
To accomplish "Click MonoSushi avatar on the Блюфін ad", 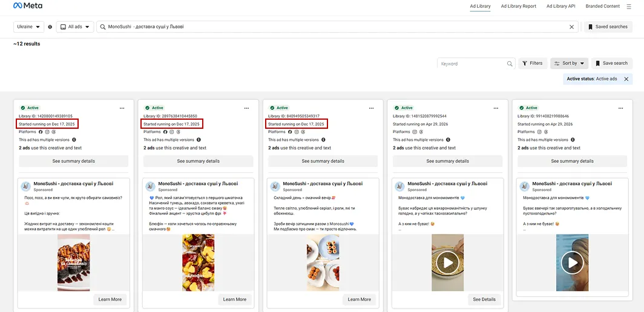I will [150, 186].
